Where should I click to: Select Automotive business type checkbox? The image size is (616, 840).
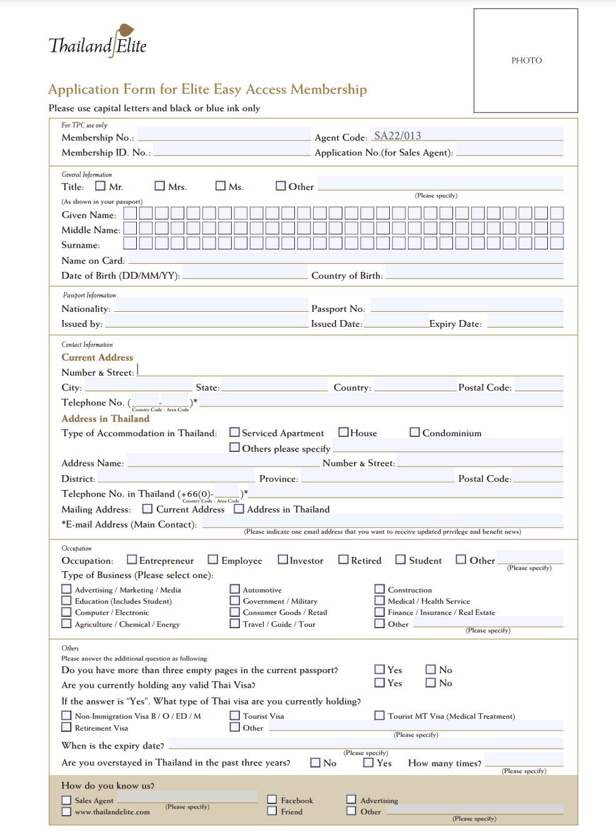point(235,589)
